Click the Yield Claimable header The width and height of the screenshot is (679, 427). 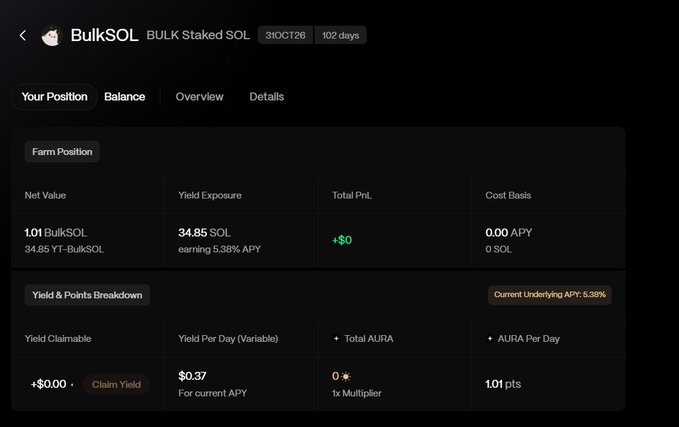[58, 339]
